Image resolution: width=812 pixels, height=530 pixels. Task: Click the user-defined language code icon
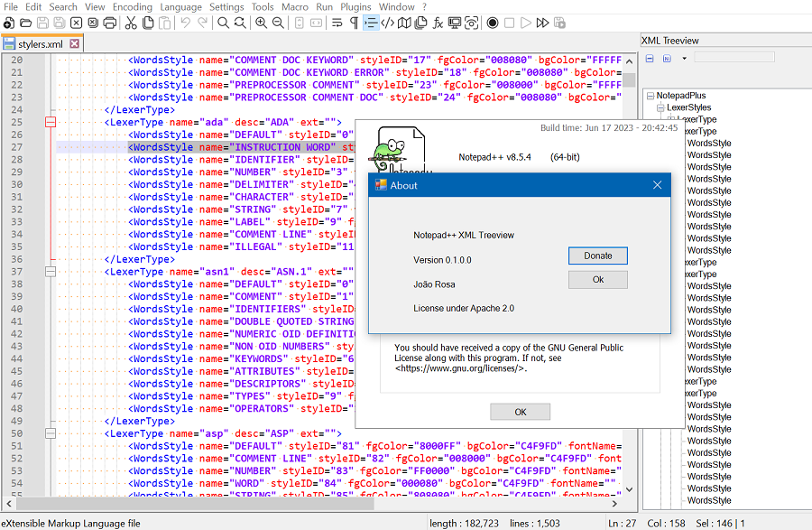[387, 23]
